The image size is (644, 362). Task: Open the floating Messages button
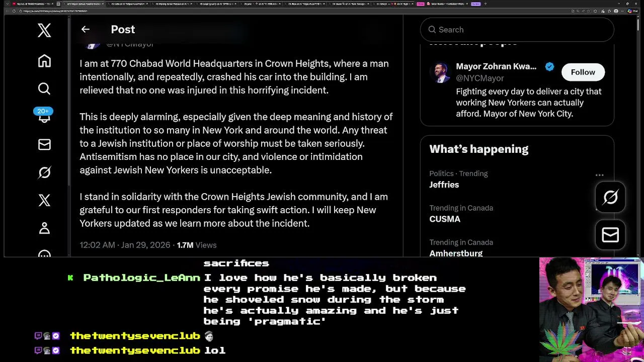click(610, 235)
